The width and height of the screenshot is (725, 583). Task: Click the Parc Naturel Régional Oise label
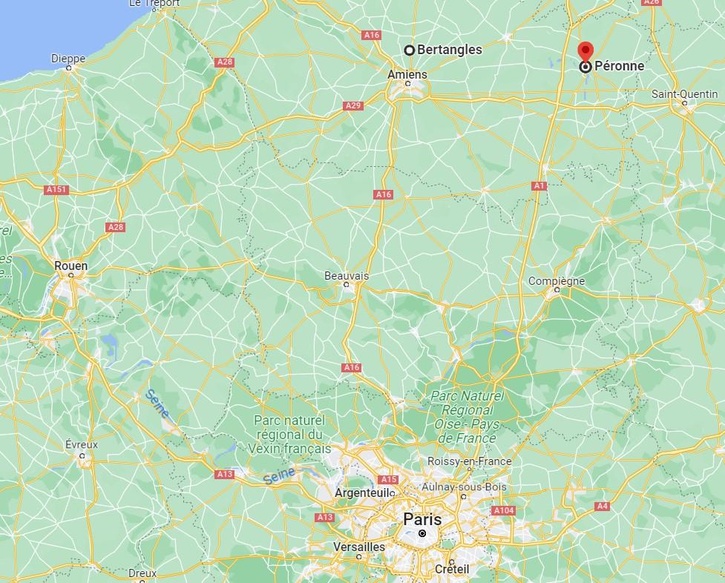coord(467,417)
